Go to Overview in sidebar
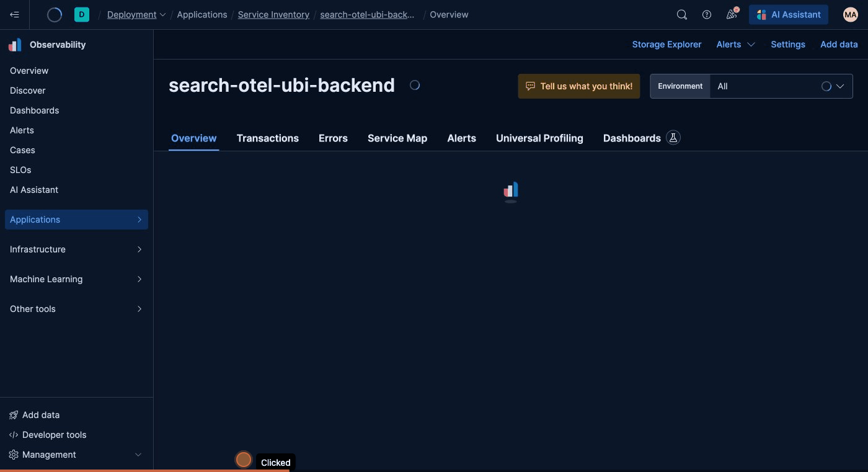This screenshot has width=868, height=472. 29,71
